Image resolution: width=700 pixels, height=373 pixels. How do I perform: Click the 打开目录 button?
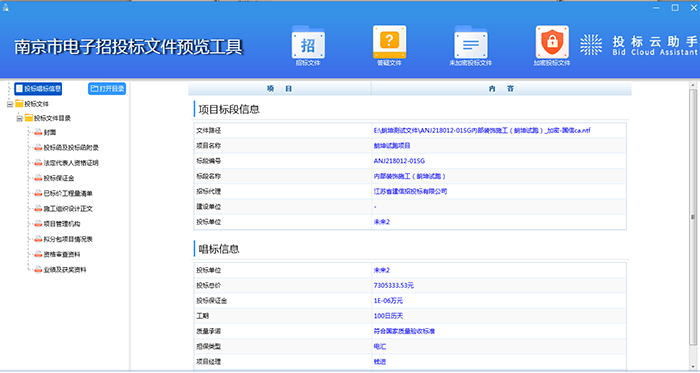pos(107,89)
